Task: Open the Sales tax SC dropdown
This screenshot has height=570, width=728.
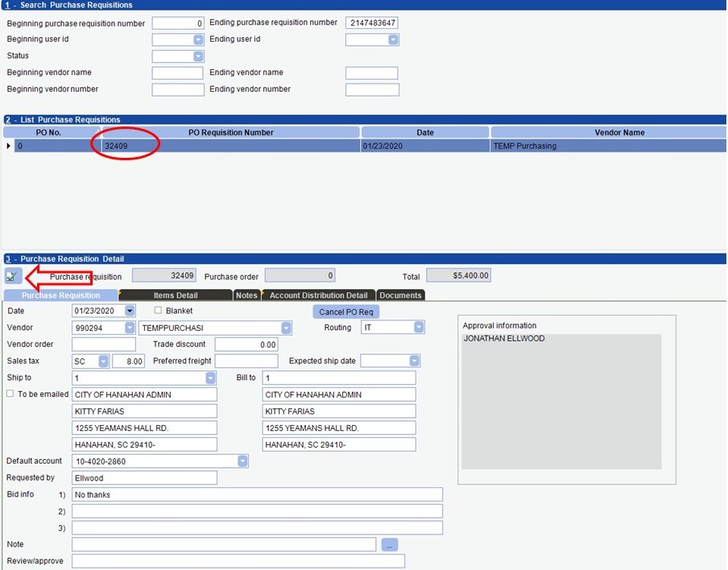Action: [x=104, y=361]
